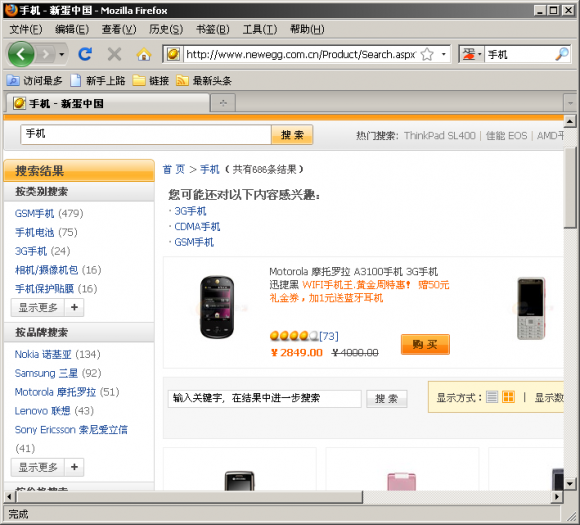Open the suggested GSM手机 link under interests

194,242
